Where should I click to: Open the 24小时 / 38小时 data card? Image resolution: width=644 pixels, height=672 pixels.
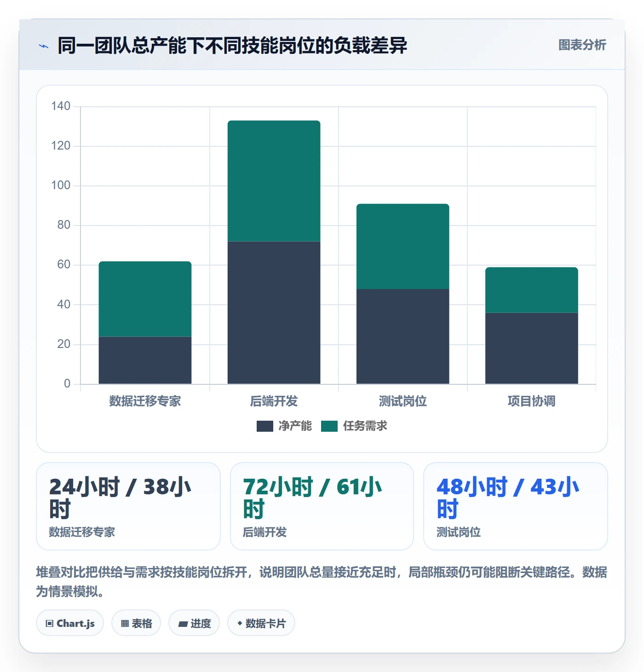(x=128, y=506)
